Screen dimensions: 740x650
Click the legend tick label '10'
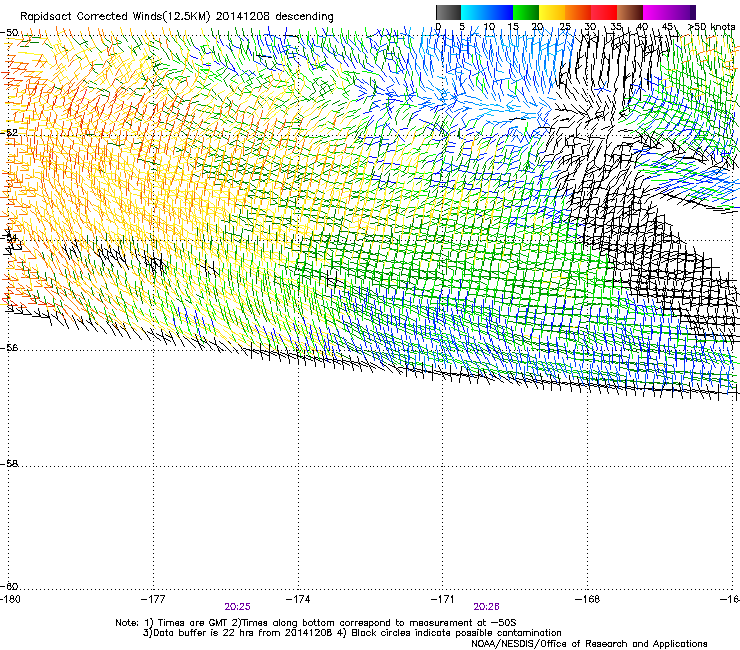coord(489,27)
